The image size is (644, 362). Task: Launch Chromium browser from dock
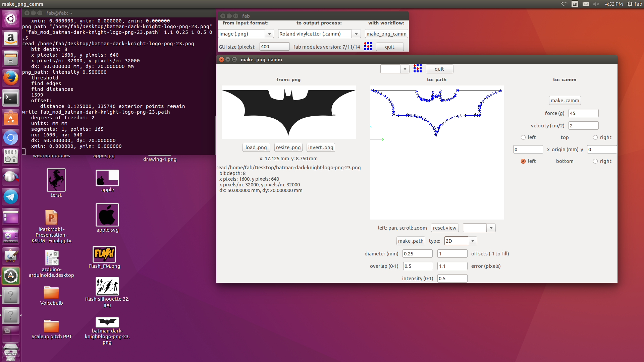11,137
